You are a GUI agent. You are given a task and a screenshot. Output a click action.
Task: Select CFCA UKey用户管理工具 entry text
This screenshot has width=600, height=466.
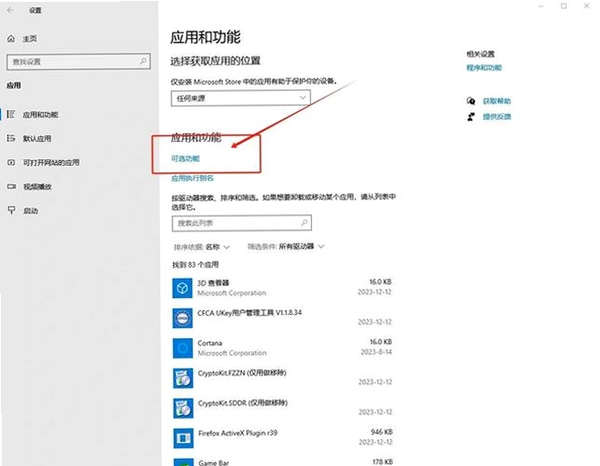click(x=249, y=313)
